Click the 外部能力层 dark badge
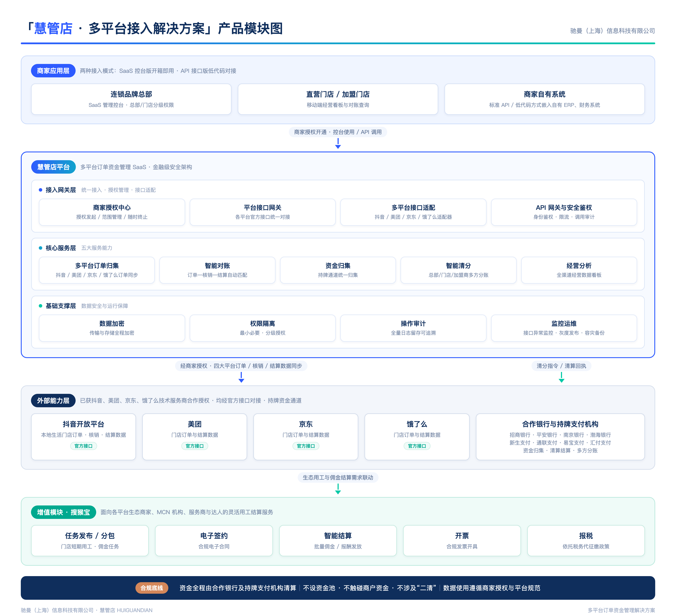 point(53,401)
